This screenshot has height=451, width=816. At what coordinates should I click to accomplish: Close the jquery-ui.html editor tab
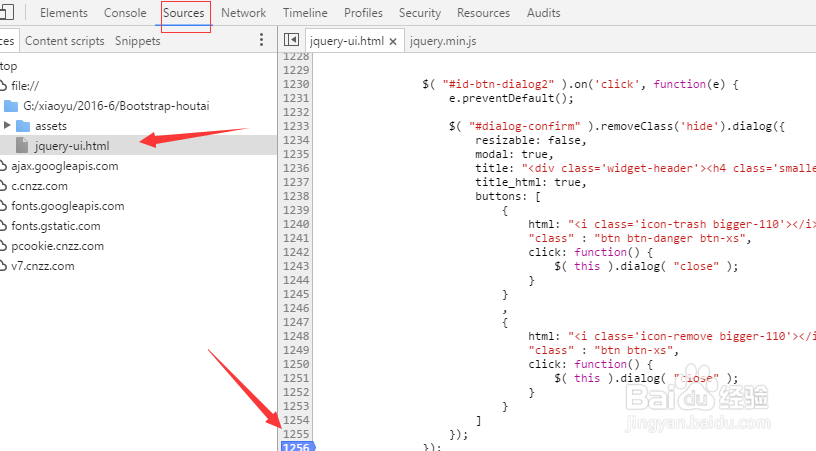(393, 42)
